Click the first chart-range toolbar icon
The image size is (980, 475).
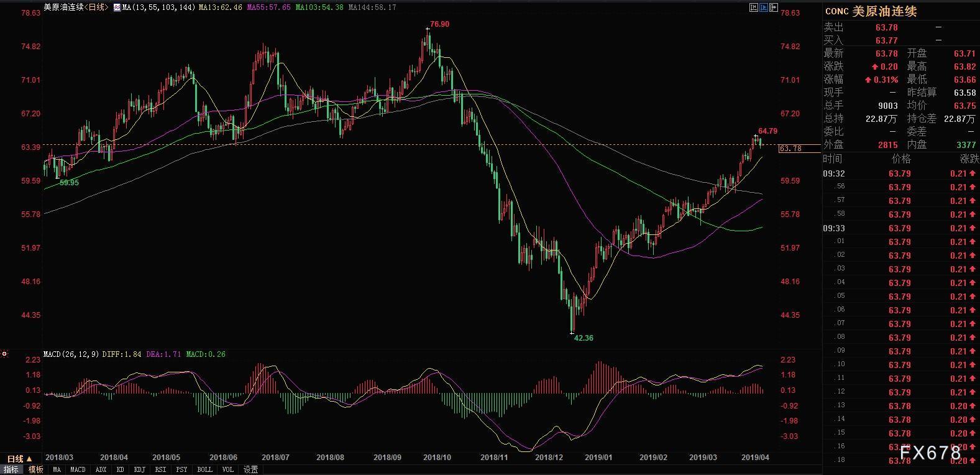coord(753,7)
